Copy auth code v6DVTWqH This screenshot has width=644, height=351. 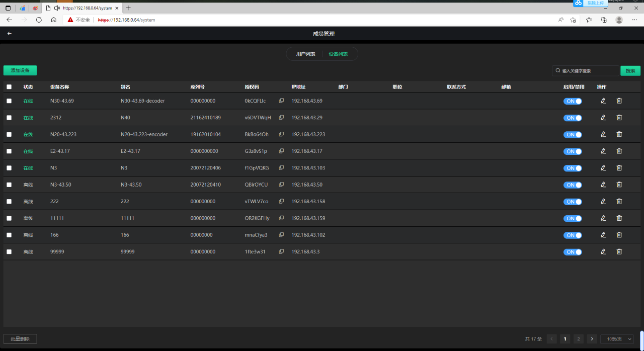pyautogui.click(x=281, y=117)
